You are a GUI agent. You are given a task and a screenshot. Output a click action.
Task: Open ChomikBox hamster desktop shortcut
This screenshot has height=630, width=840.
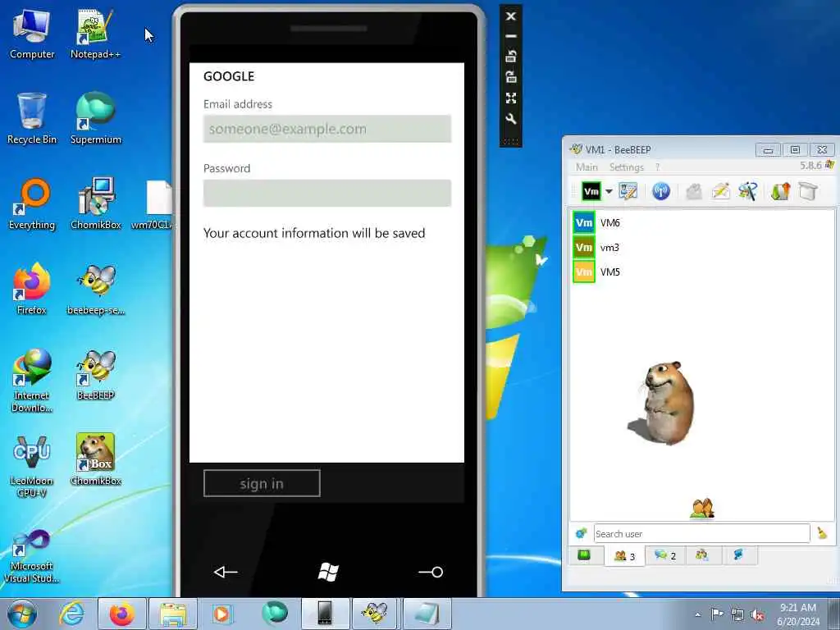(96, 459)
